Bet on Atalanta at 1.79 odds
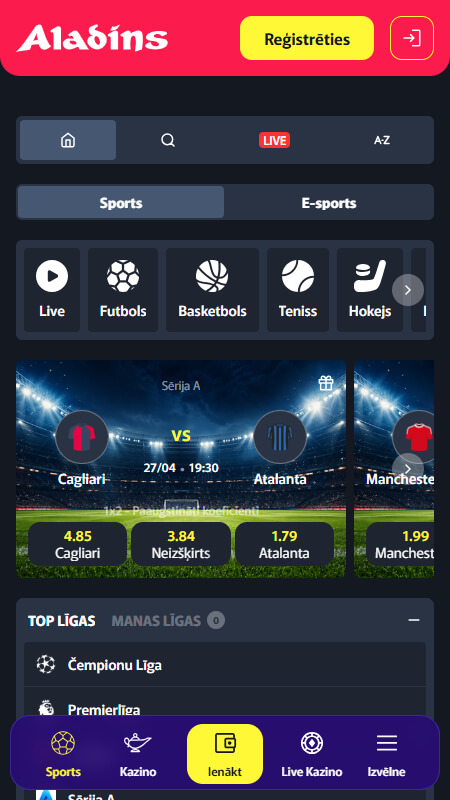 (284, 544)
